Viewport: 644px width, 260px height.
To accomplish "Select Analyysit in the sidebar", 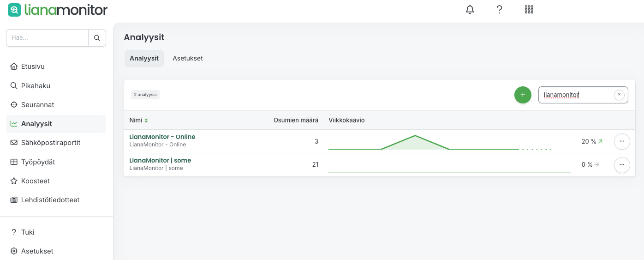I will [x=56, y=124].
